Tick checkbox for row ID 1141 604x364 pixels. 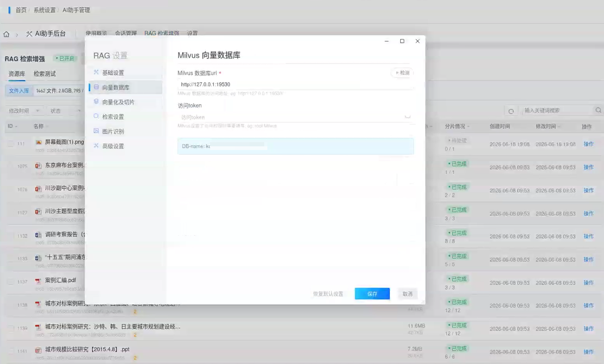click(x=11, y=351)
